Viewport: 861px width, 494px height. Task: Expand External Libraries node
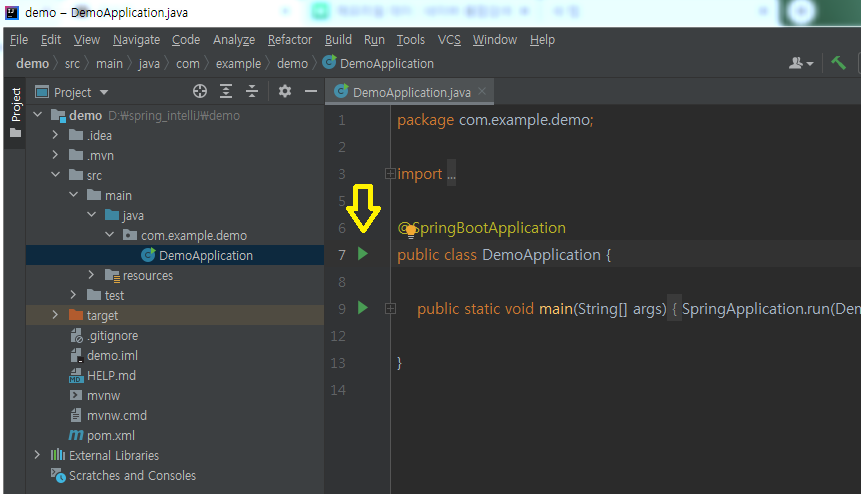coord(37,455)
